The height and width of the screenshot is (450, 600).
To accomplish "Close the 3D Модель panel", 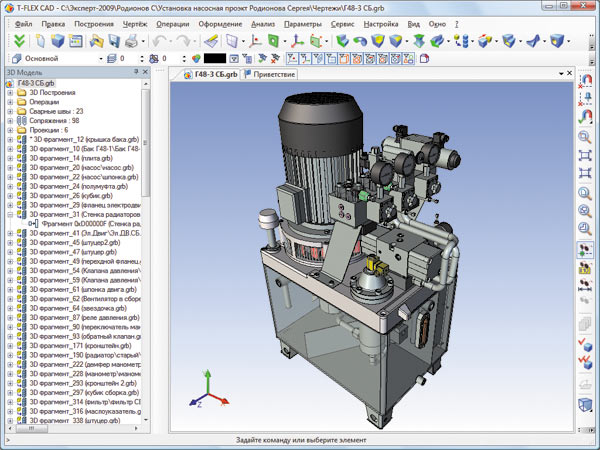I will [x=145, y=72].
